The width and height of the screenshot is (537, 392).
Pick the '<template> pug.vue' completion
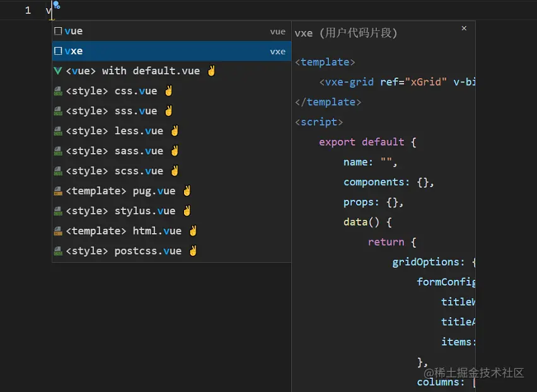tap(171, 191)
